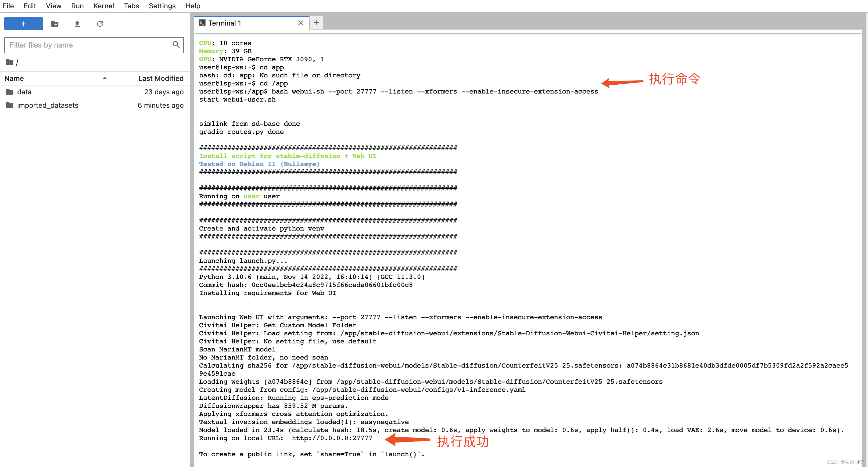Close the Terminal 1 tab
The width and height of the screenshot is (868, 467).
click(300, 23)
